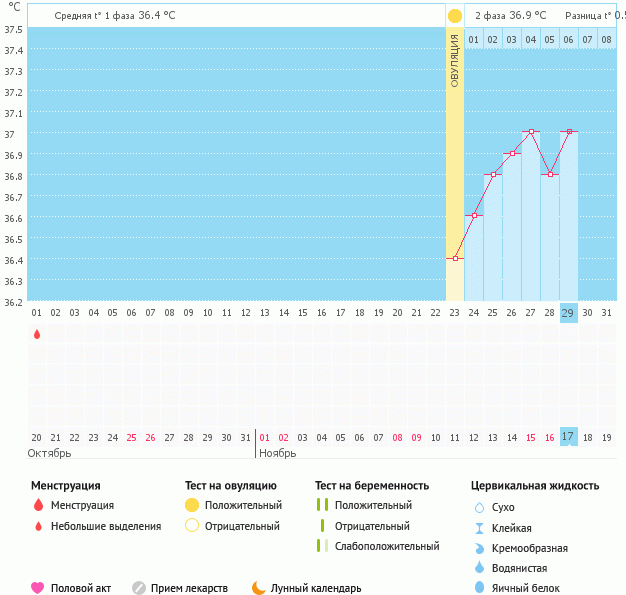
Task: Click the Ноябрь month label
Action: click(277, 453)
